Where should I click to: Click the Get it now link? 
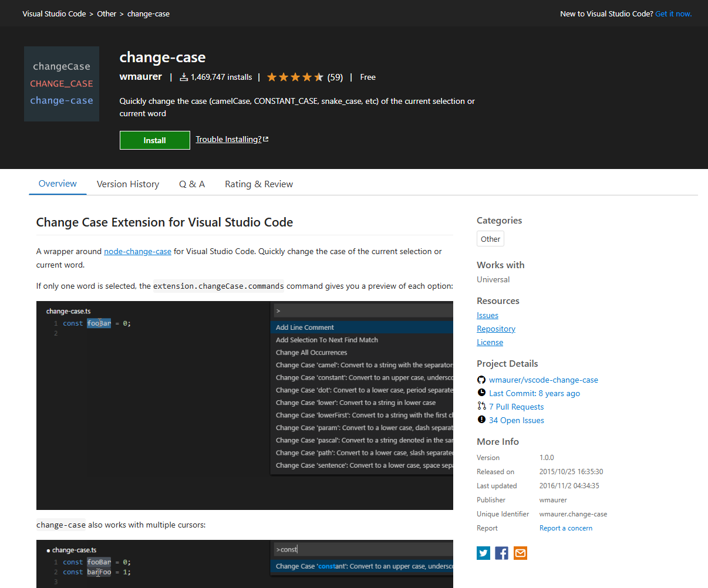pyautogui.click(x=673, y=13)
